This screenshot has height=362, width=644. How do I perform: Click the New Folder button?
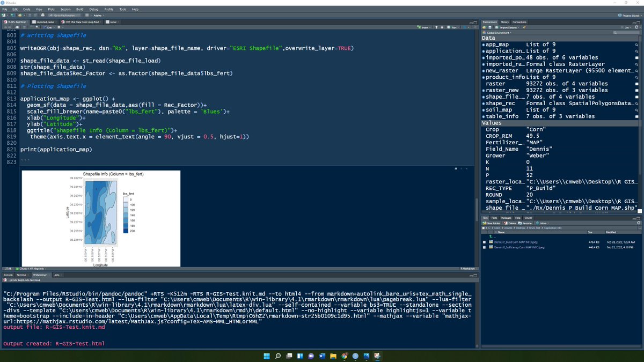click(492, 223)
